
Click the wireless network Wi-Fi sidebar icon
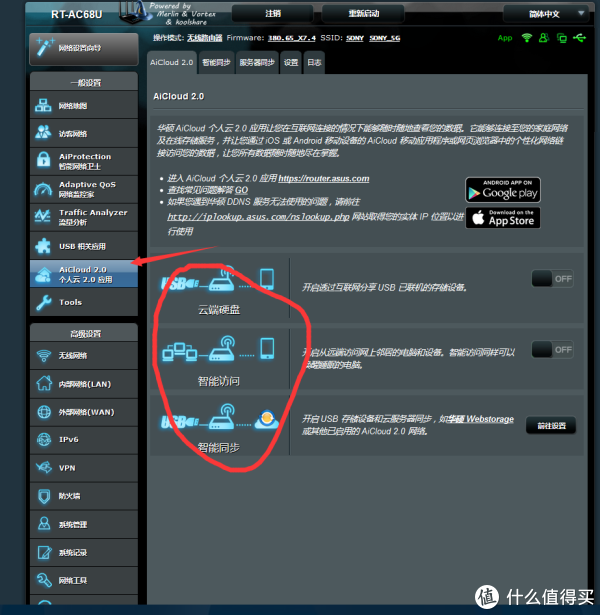(x=44, y=356)
